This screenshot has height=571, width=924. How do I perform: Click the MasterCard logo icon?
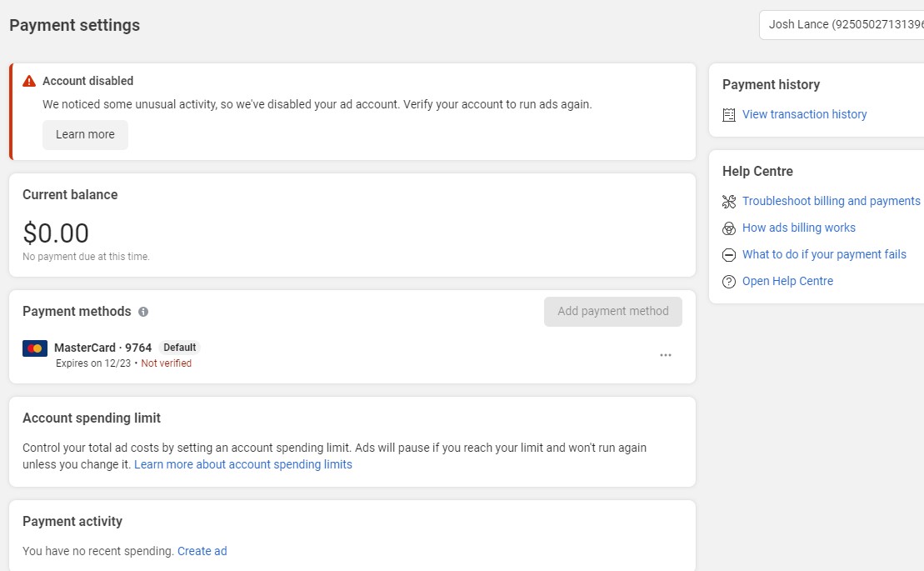35,348
